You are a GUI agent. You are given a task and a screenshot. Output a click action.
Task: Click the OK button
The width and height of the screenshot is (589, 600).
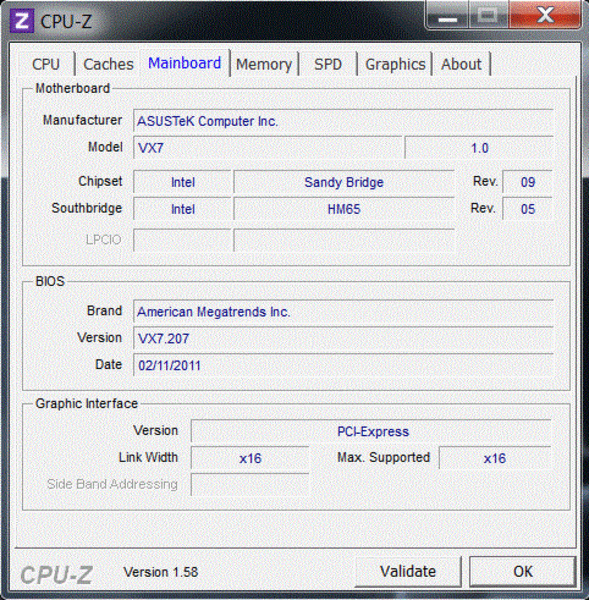coord(523,571)
